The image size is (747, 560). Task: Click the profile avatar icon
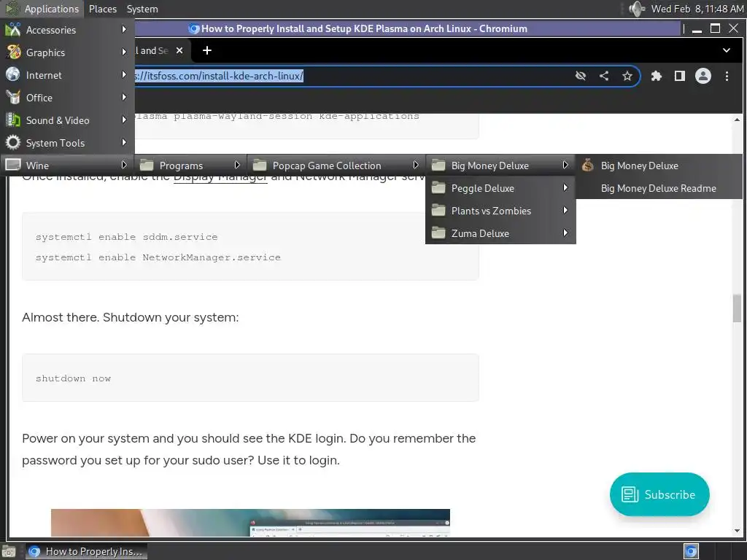703,76
